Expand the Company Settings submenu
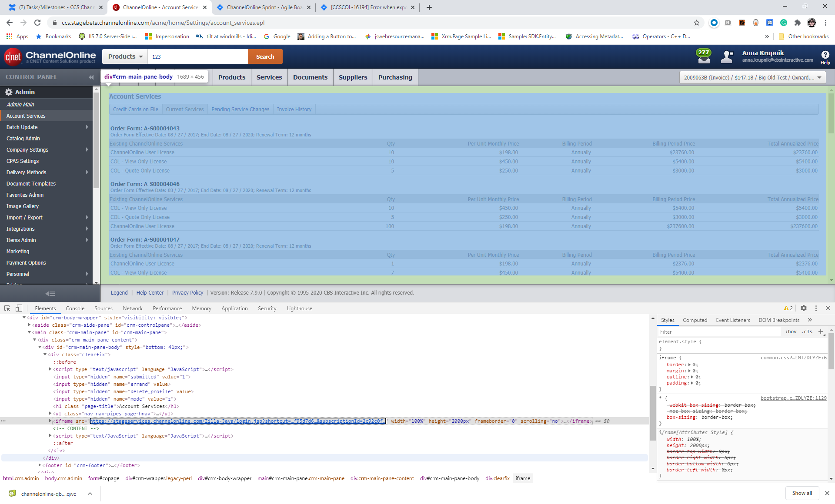Image resolution: width=835 pixels, height=504 pixels. (x=87, y=149)
